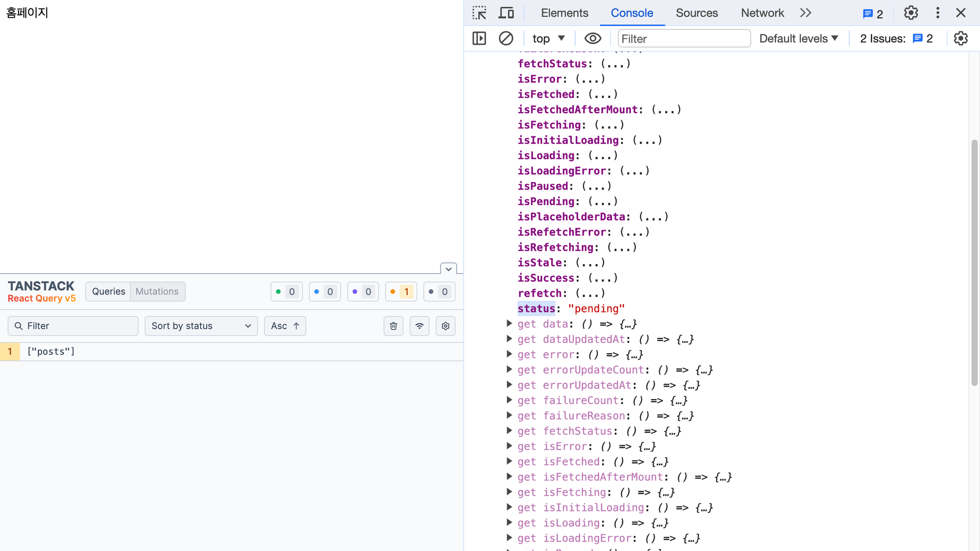Screen dimensions: 980x551
Task: Select the ["posts"] query entry
Action: point(51,351)
